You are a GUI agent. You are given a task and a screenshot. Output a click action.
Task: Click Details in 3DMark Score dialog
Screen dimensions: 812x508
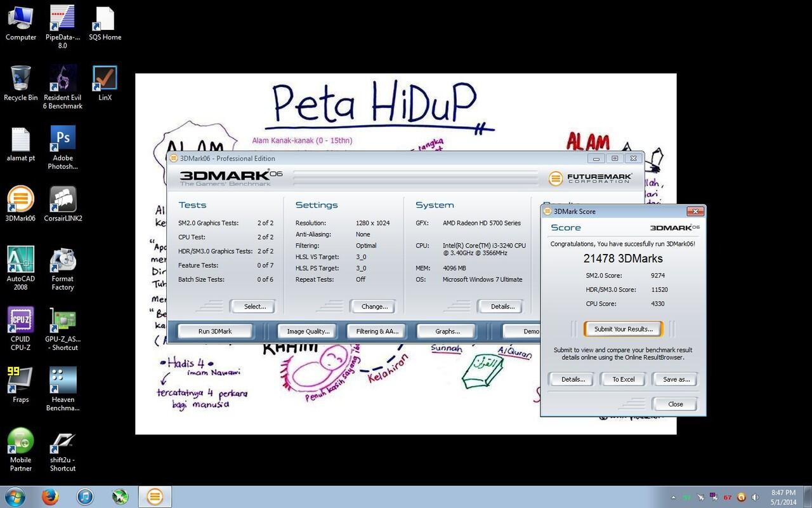tap(573, 379)
